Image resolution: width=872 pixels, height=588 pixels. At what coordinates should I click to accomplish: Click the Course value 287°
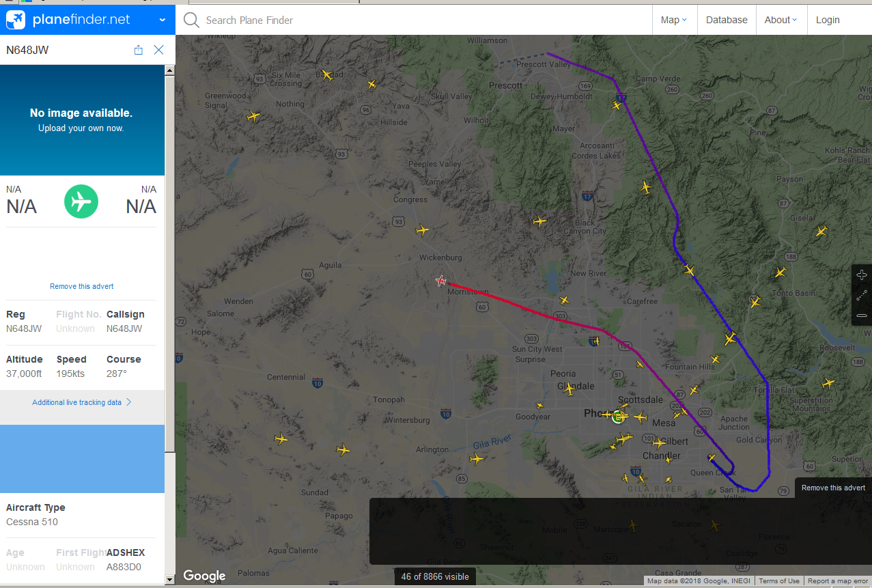pos(117,374)
